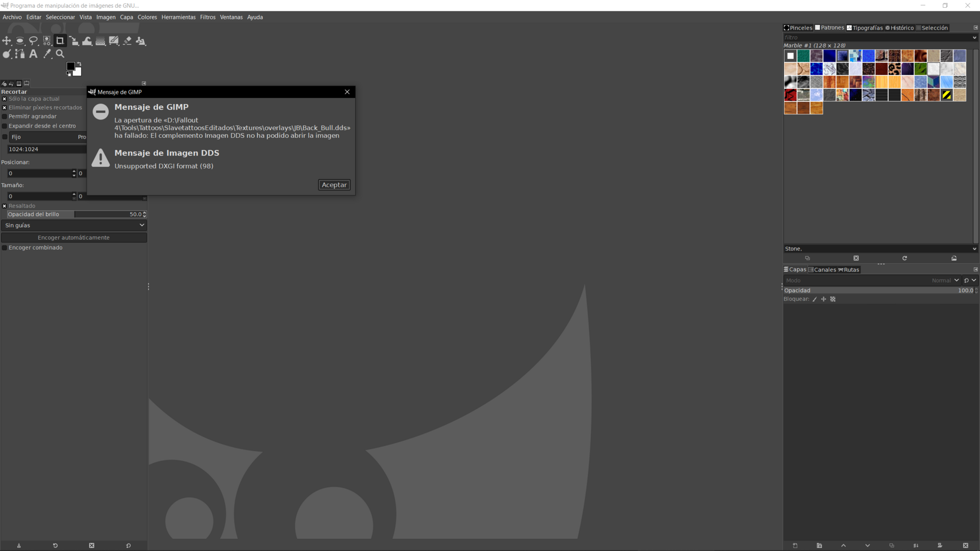This screenshot has height=551, width=980.
Task: Close the Mensaje de GIMP dialog
Action: 347,92
